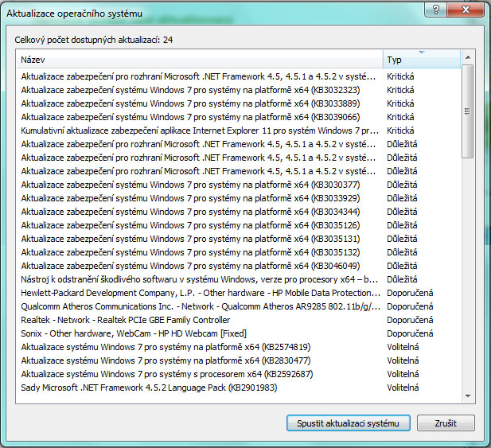Sort by the Typ column header

[x=422, y=60]
